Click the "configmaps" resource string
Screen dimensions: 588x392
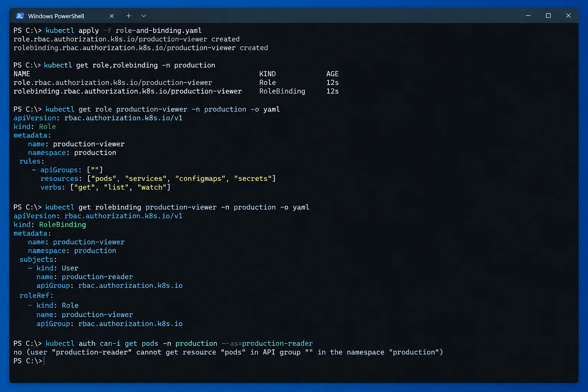(x=200, y=178)
